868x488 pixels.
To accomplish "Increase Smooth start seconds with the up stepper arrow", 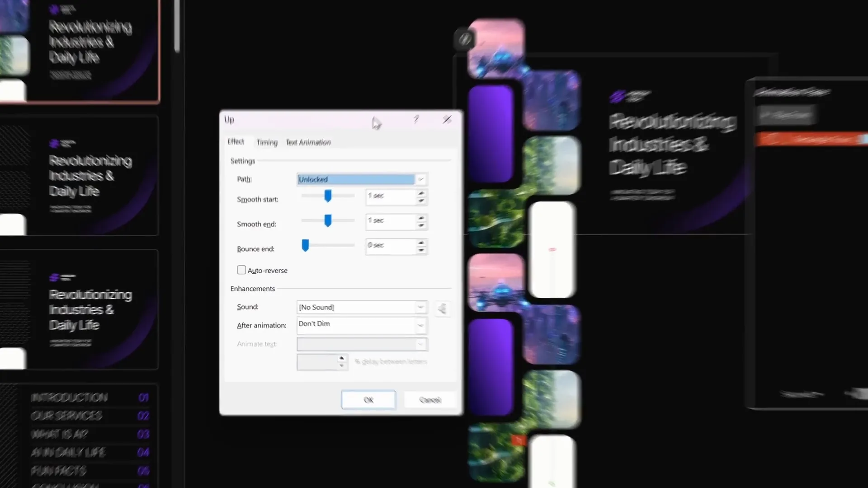I will point(421,193).
